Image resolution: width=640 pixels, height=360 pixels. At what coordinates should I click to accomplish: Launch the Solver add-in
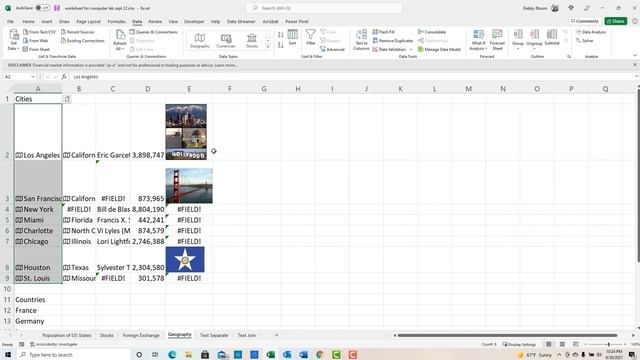(x=584, y=40)
